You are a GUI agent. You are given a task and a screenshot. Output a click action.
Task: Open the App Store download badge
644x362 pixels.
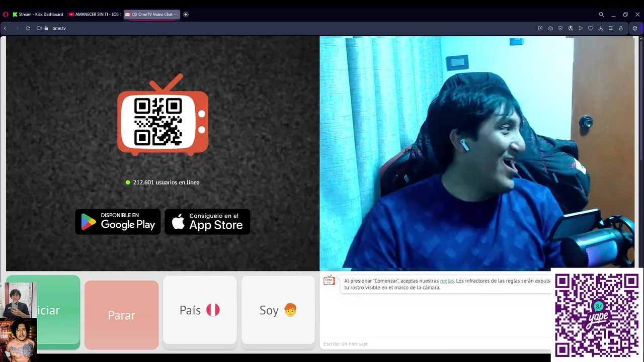207,222
